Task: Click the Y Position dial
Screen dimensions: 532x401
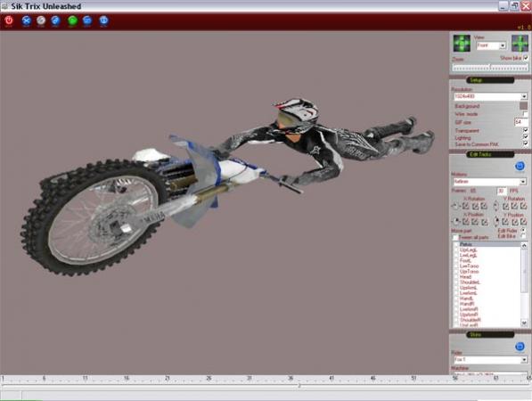Action: [x=496, y=221]
